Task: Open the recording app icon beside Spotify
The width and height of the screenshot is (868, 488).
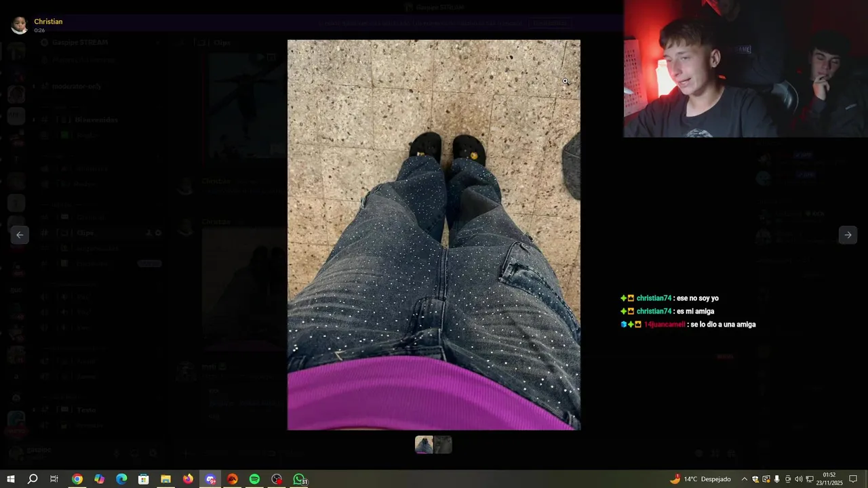Action: (277, 479)
